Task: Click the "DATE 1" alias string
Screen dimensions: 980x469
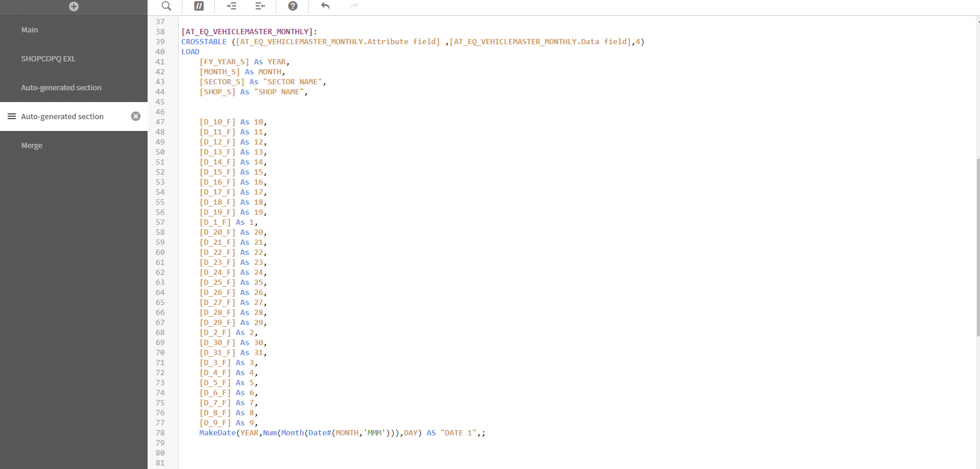Action: tap(458, 433)
